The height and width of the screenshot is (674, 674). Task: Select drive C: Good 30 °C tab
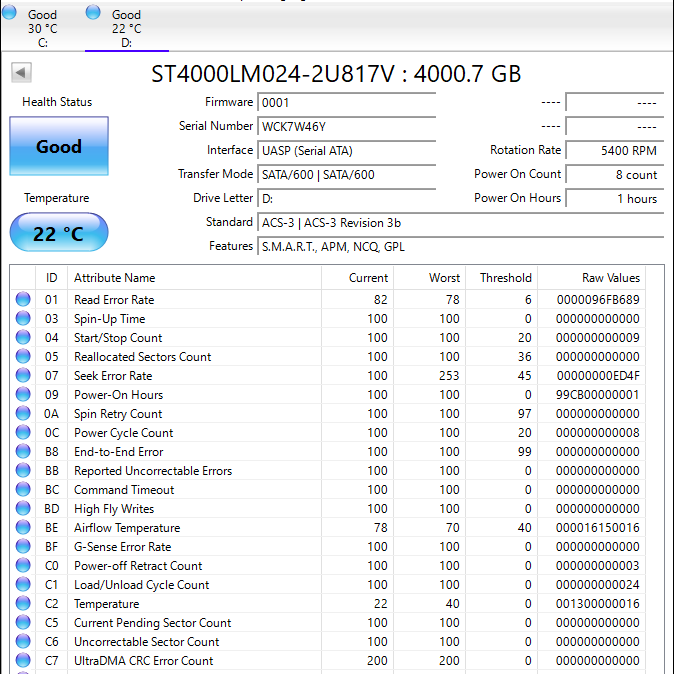pos(42,28)
